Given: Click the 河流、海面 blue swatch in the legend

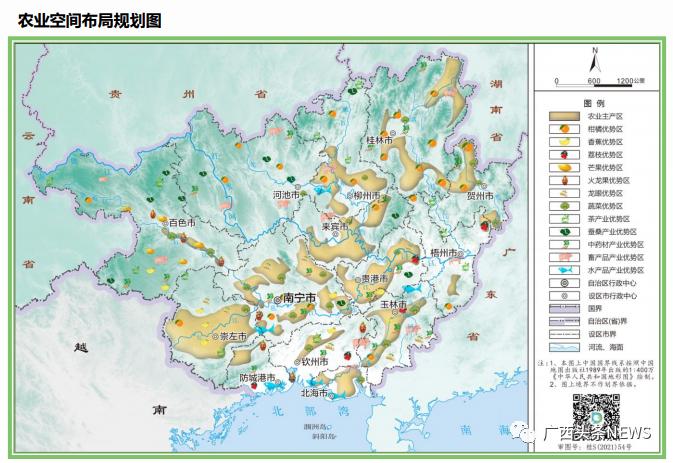Looking at the screenshot, I should click(564, 347).
